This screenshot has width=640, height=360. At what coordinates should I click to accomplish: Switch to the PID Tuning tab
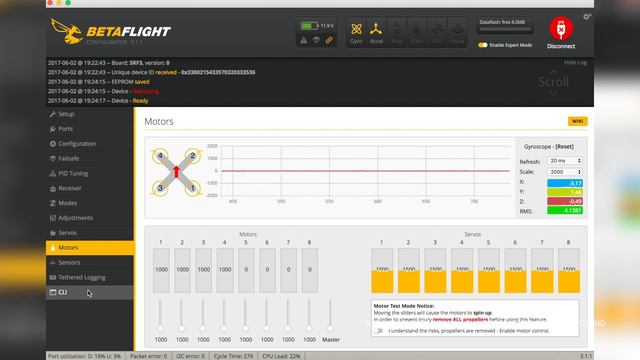(90, 173)
